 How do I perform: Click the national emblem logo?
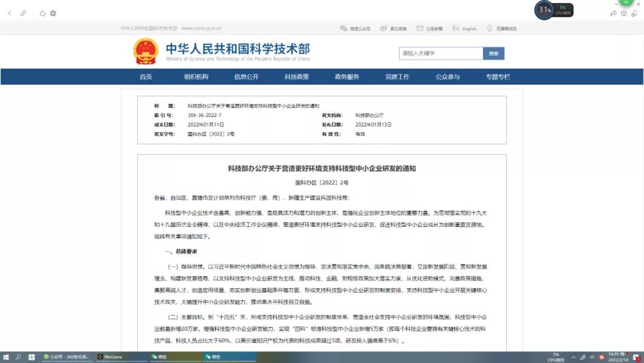(x=145, y=51)
